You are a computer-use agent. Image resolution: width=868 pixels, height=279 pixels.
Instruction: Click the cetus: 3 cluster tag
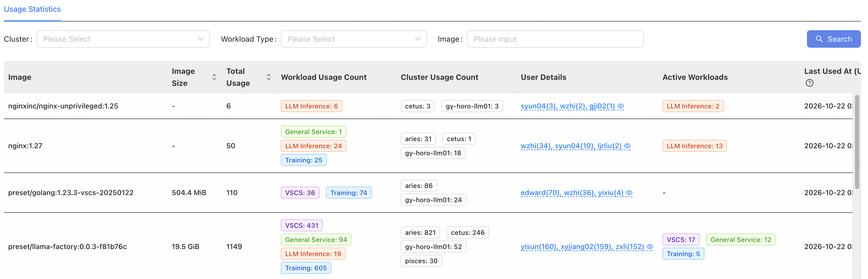click(417, 106)
